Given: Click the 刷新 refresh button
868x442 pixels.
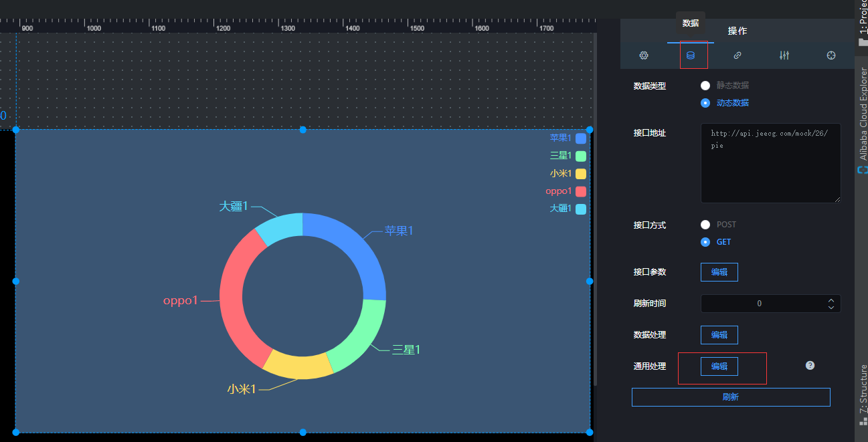Looking at the screenshot, I should [731, 397].
